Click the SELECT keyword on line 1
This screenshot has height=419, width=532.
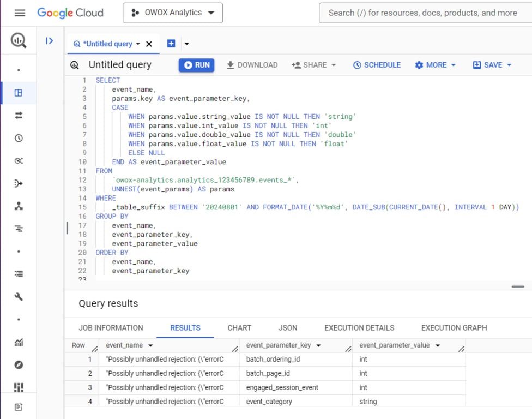(x=108, y=81)
